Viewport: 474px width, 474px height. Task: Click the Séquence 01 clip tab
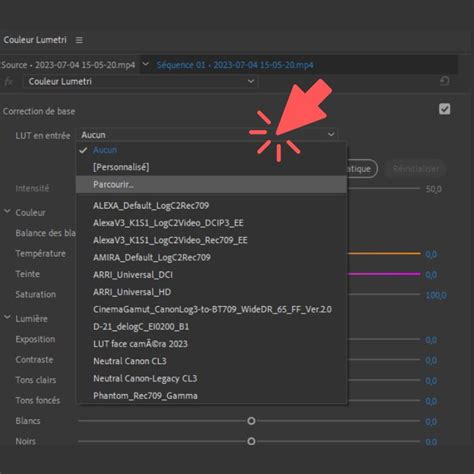pos(235,65)
